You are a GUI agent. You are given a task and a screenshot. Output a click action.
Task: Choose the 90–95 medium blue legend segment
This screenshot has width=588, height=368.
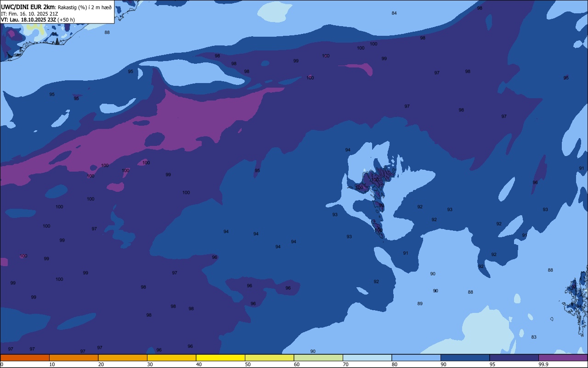(x=465, y=357)
